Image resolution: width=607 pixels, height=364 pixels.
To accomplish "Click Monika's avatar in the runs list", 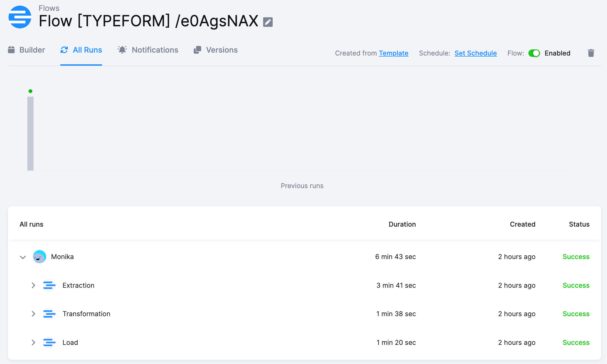I will (40, 257).
